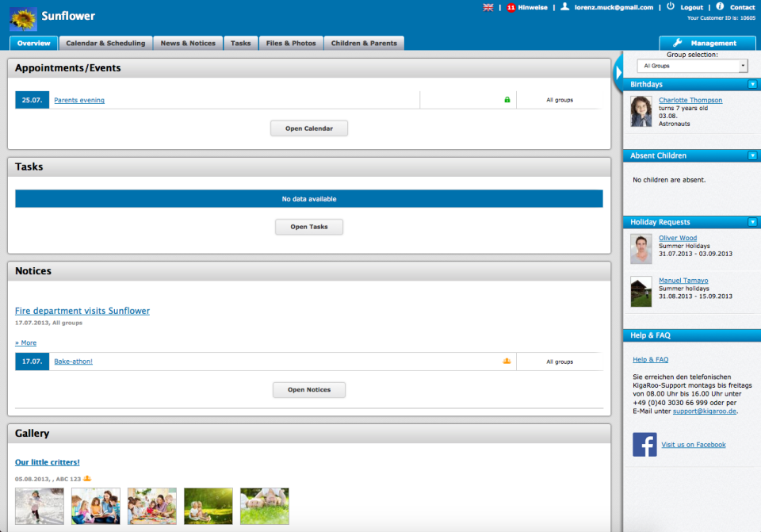This screenshot has height=532, width=761.
Task: Click the Logout text link
Action: click(691, 7)
